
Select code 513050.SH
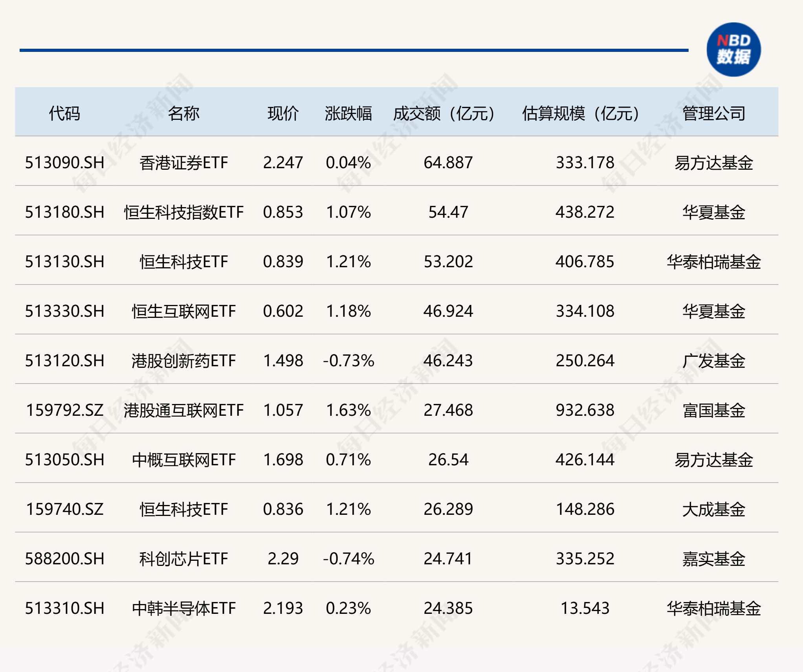click(65, 460)
